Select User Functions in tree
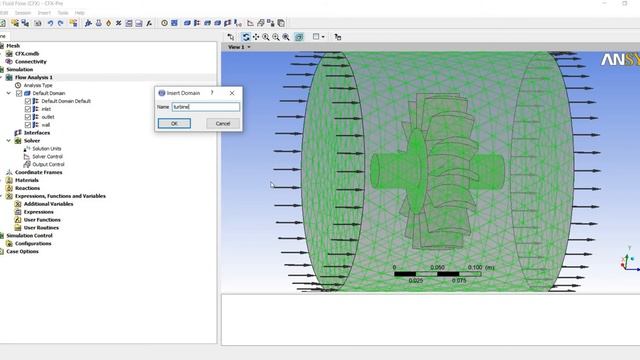Screen dimensions: 640x360 41,220
